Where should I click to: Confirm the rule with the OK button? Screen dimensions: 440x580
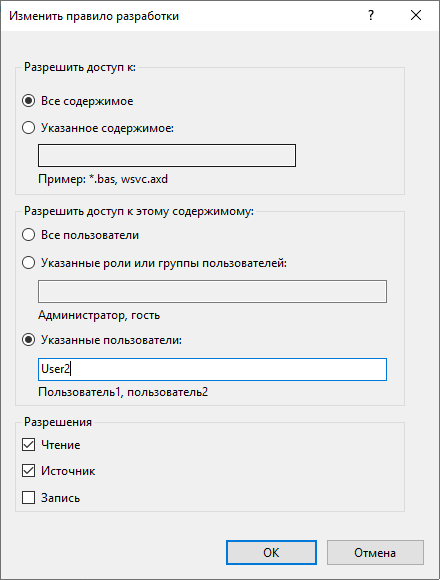271,553
